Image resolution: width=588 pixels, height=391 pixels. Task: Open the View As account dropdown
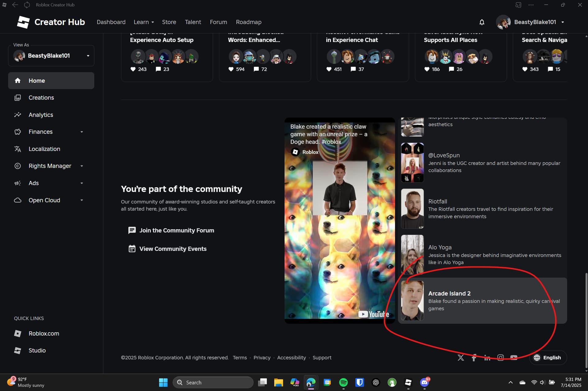pyautogui.click(x=88, y=55)
